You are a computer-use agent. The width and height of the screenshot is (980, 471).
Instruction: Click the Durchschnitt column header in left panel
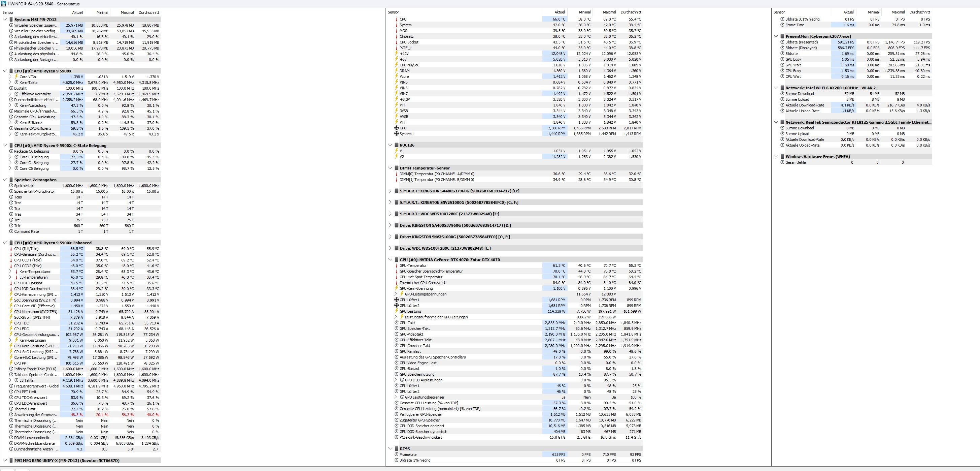pyautogui.click(x=149, y=12)
